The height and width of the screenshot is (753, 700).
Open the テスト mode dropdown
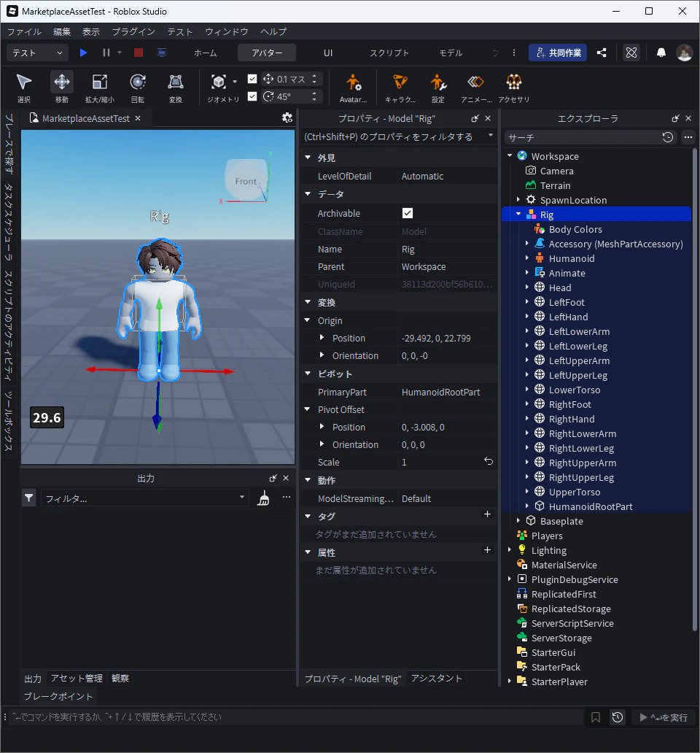click(37, 53)
